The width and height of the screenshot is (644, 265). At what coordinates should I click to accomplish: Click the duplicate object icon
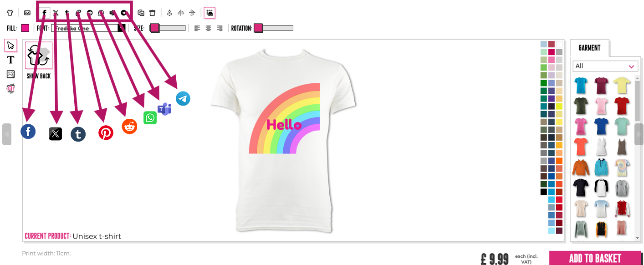(141, 13)
